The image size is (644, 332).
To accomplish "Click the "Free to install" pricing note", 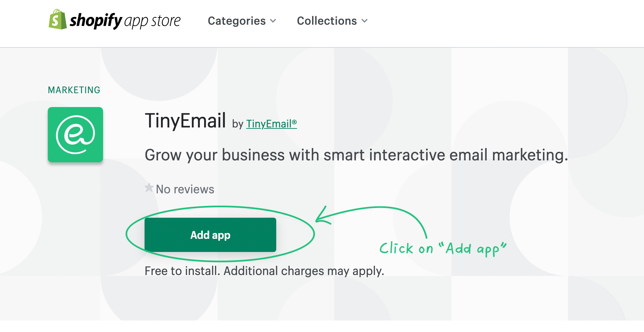I will (x=182, y=271).
